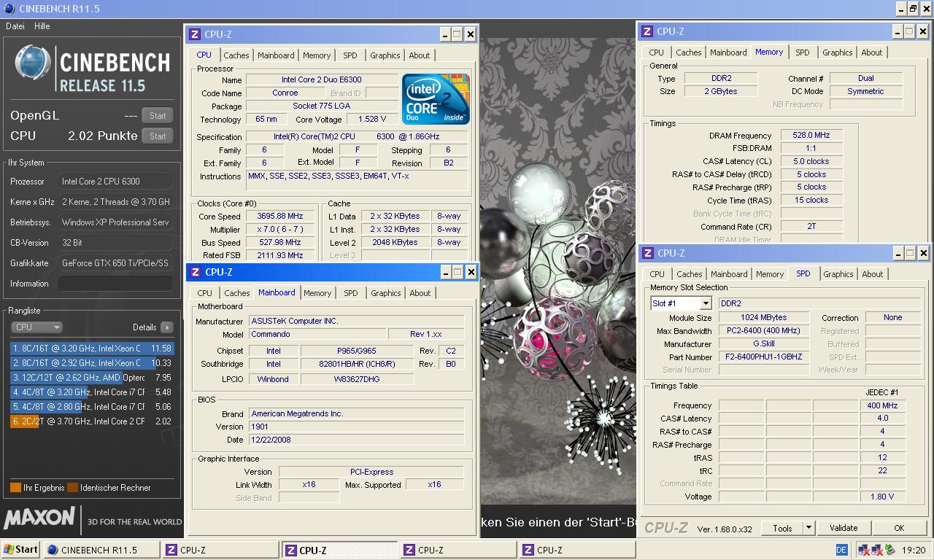This screenshot has height=560, width=934.
Task: Click the processor name Intel Core 2 Duo E6300
Action: 322,80
